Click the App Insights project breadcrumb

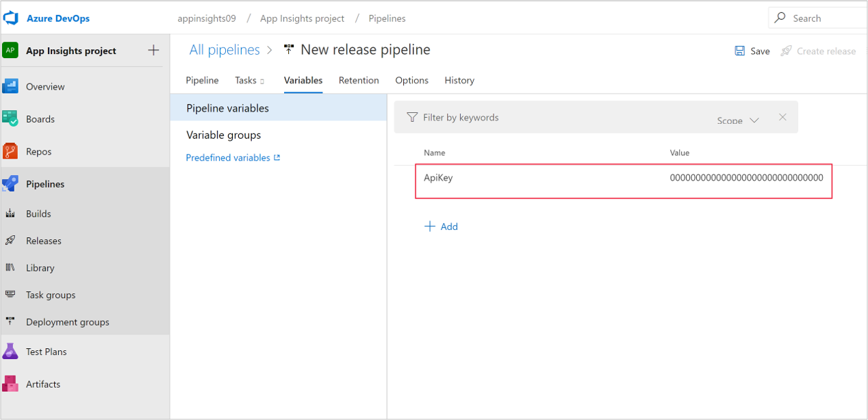[303, 18]
